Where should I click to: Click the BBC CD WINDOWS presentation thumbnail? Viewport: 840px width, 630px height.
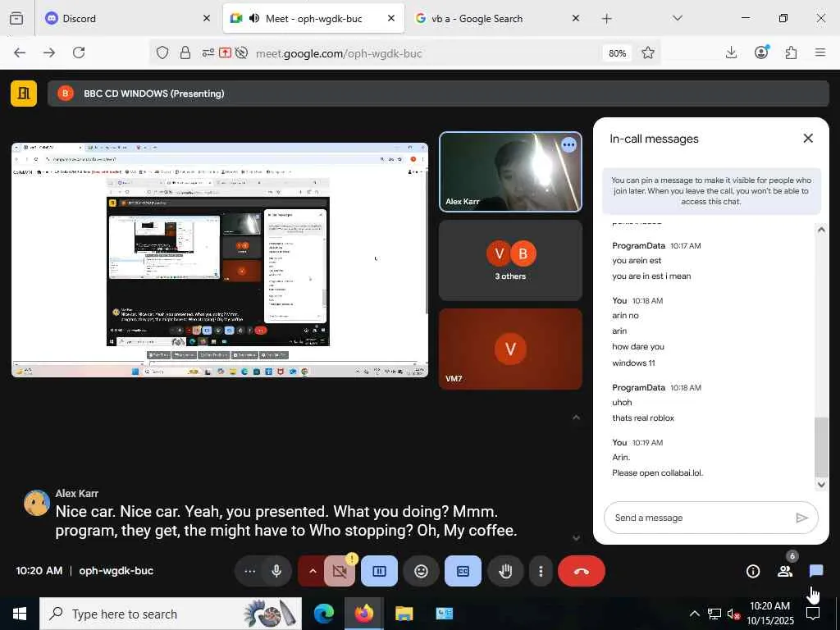[x=220, y=260]
